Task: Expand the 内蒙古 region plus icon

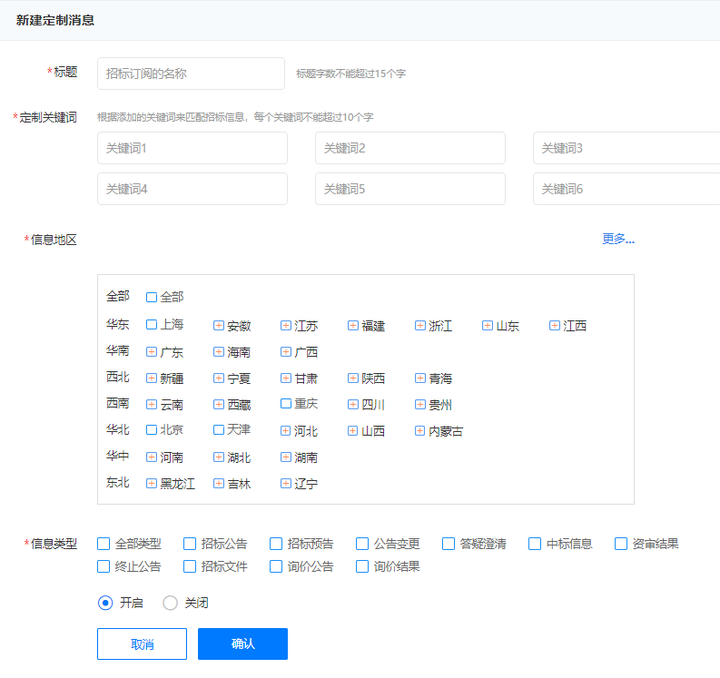Action: click(420, 431)
